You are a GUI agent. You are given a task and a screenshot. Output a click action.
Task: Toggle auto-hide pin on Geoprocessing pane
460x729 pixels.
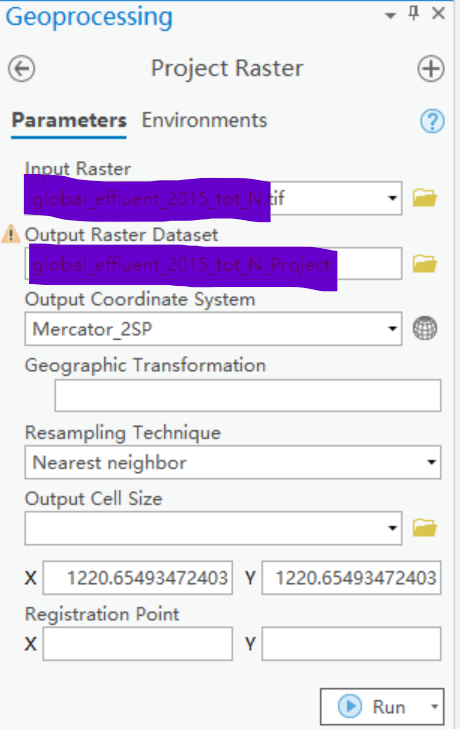(x=413, y=13)
